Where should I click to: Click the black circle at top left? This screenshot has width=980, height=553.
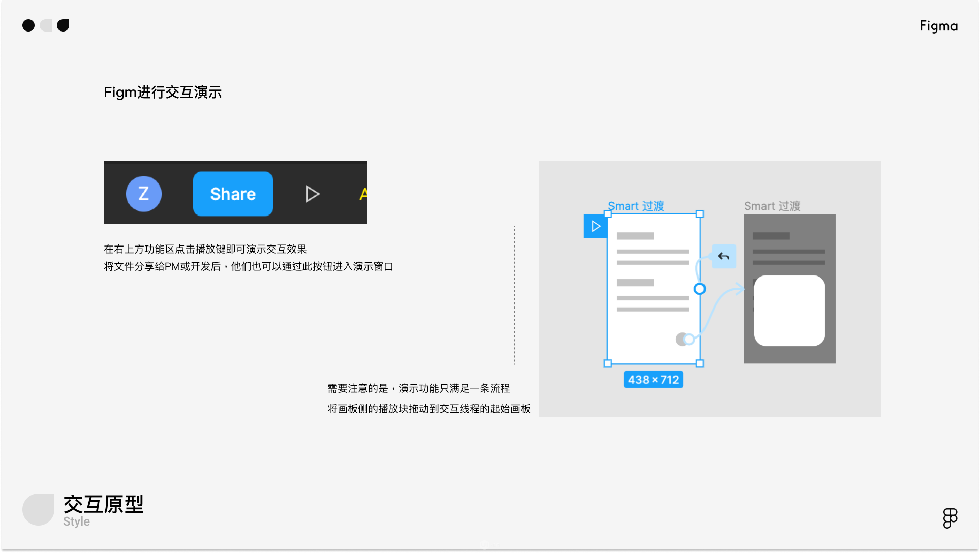pyautogui.click(x=28, y=25)
